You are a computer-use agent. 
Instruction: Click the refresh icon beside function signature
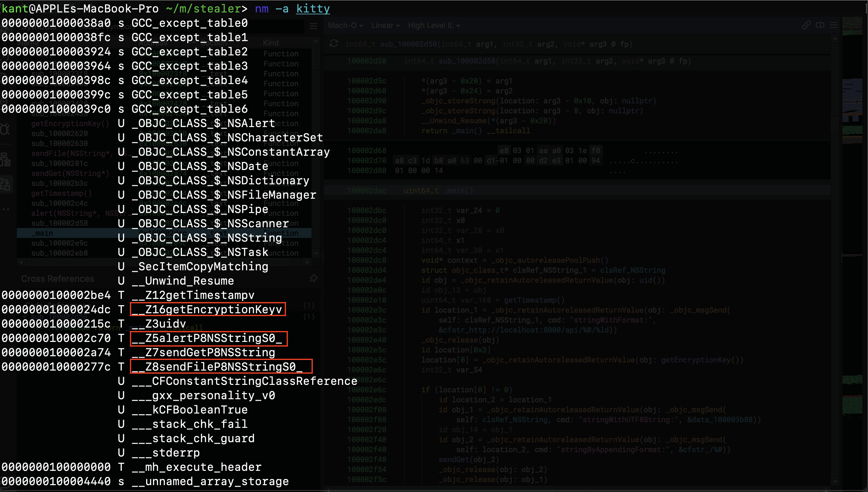[x=334, y=43]
